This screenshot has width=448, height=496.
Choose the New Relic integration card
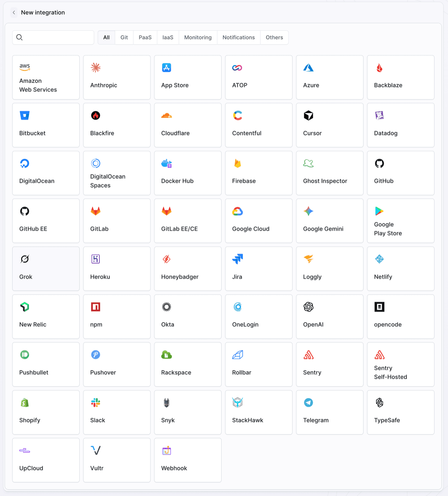coord(46,317)
